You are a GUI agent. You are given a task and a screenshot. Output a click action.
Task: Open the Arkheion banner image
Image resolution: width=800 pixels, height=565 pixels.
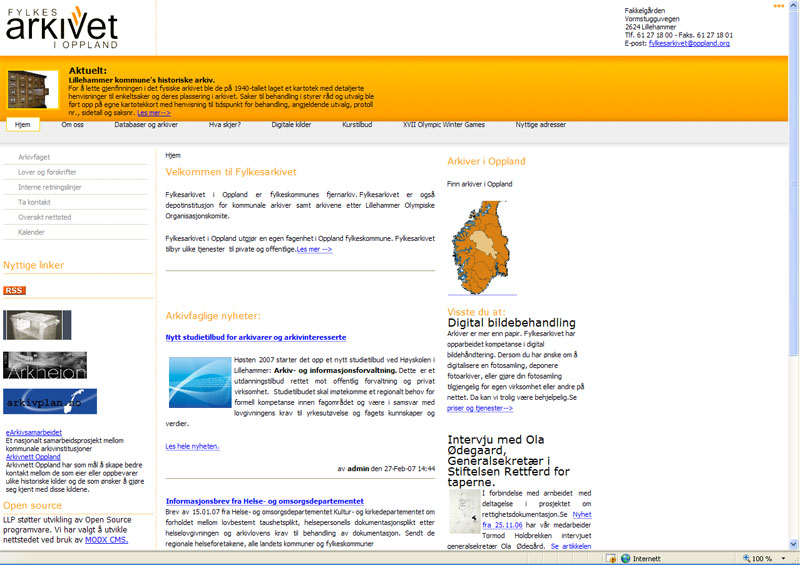pos(45,364)
